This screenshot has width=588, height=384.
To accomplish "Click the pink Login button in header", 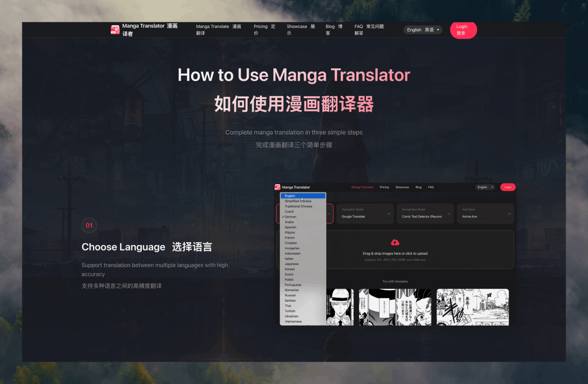I will 463,30.
